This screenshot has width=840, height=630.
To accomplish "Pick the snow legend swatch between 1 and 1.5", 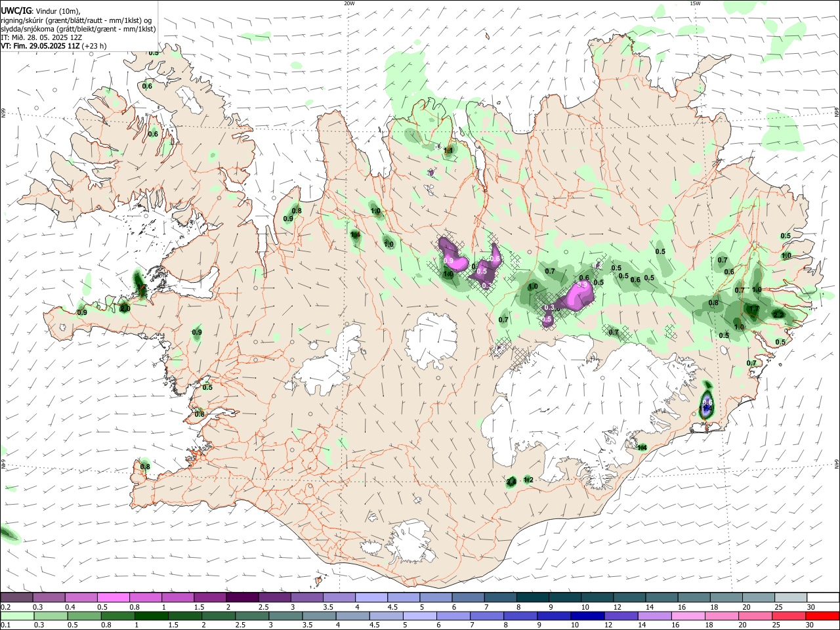I will (x=178, y=597).
